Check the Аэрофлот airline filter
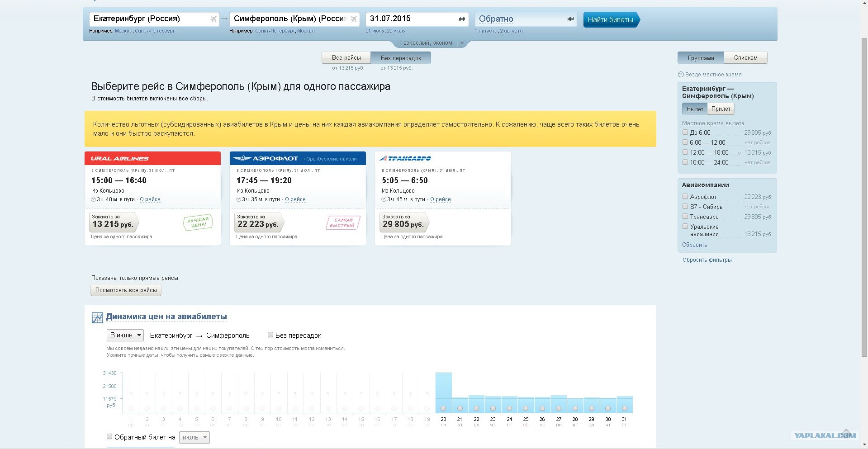 pyautogui.click(x=685, y=197)
